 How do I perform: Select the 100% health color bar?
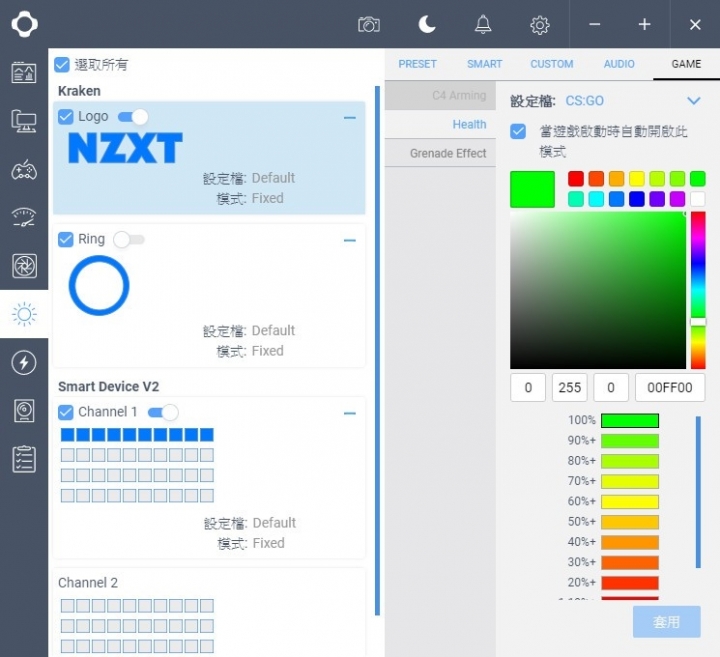630,421
